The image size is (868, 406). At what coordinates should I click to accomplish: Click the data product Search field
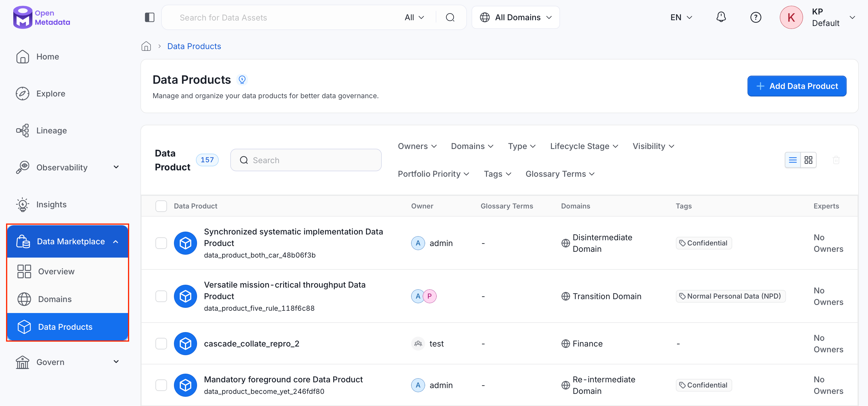[x=306, y=160]
